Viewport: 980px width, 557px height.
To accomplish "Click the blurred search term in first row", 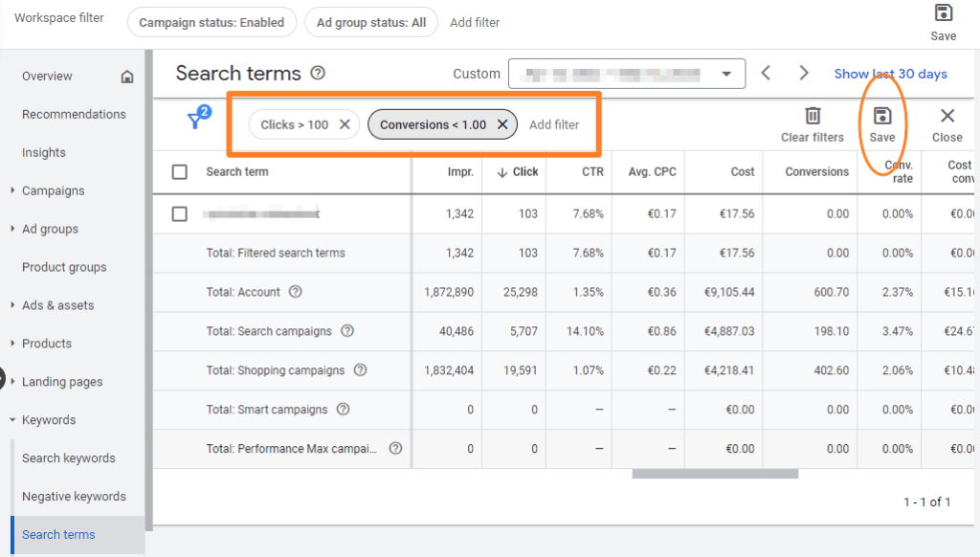I will (261, 213).
